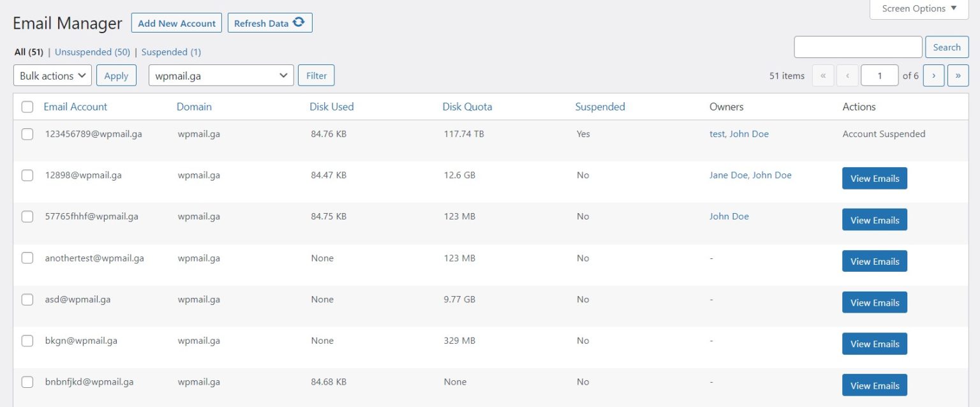The image size is (980, 407).
Task: Click the Refresh Data circular arrows icon
Action: 298,21
